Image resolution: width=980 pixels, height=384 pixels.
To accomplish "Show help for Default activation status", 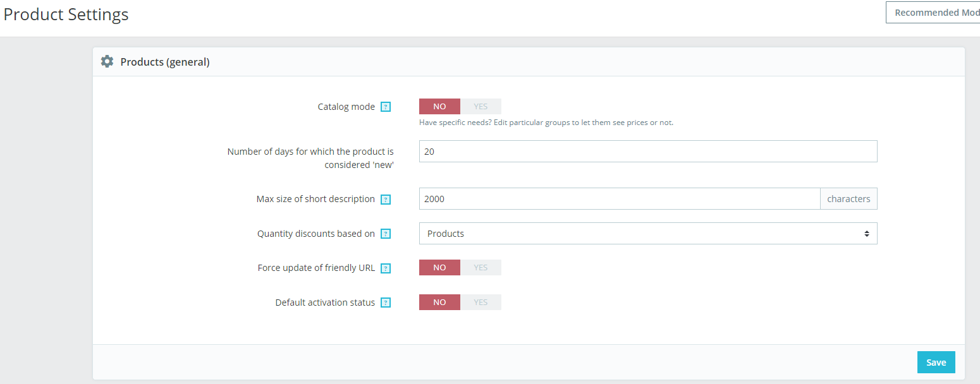I will [x=386, y=303].
